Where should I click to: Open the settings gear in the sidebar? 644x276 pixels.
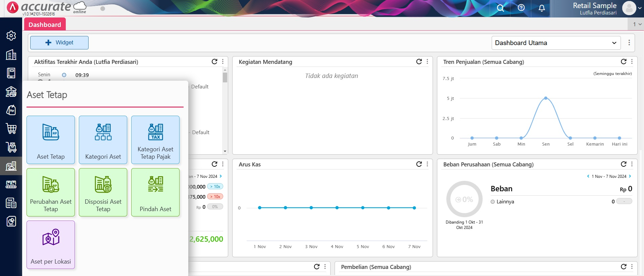click(11, 35)
